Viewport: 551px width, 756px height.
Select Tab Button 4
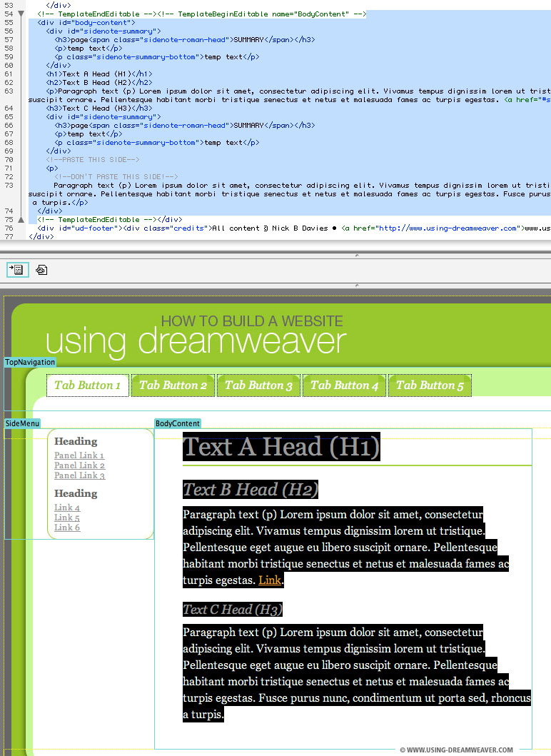pos(344,385)
